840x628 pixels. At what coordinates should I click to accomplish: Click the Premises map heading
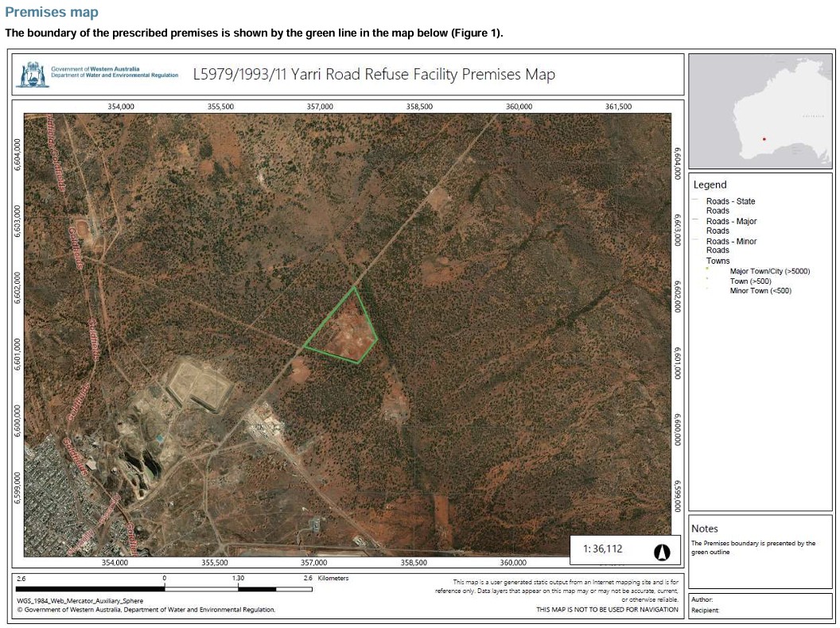pyautogui.click(x=52, y=13)
